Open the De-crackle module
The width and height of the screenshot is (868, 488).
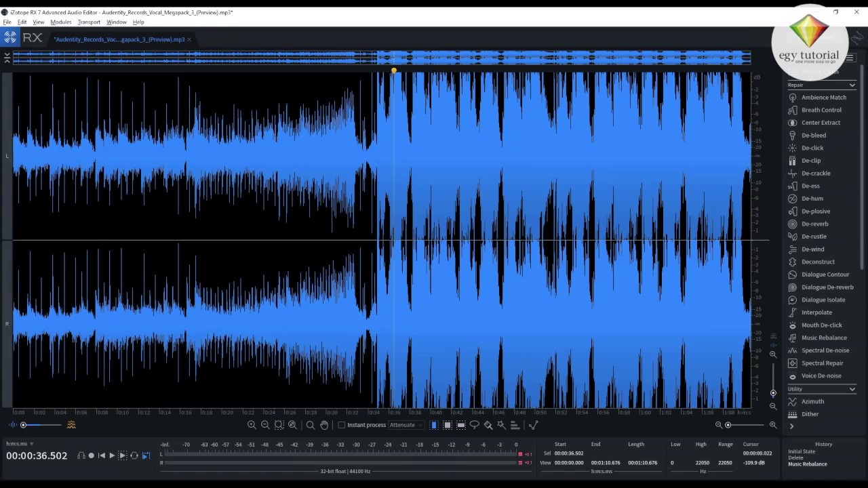[809, 174]
